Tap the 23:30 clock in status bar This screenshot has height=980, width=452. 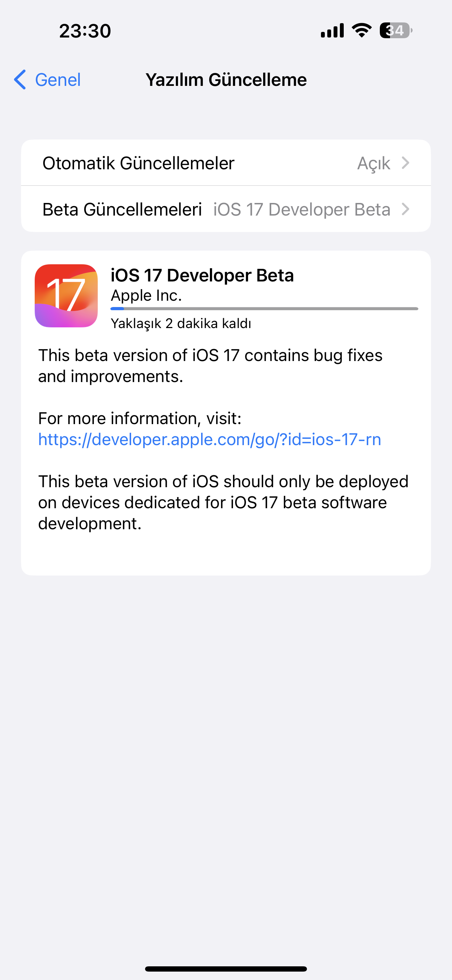pos(85,31)
